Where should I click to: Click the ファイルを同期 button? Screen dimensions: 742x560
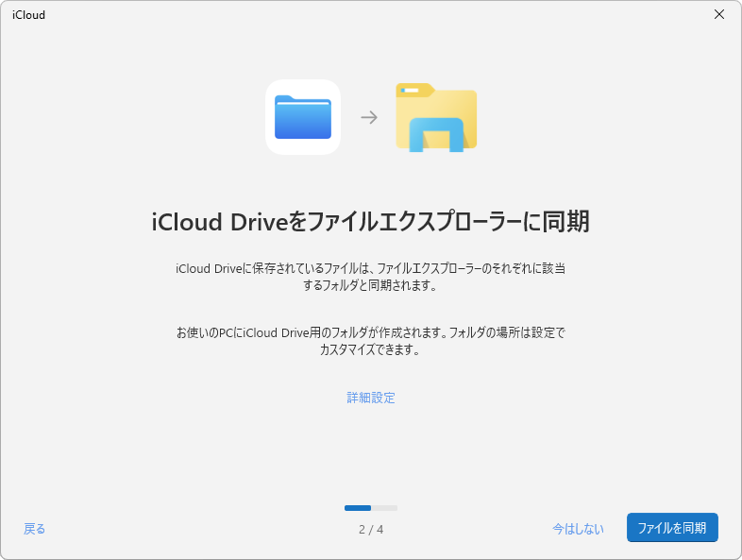point(672,527)
